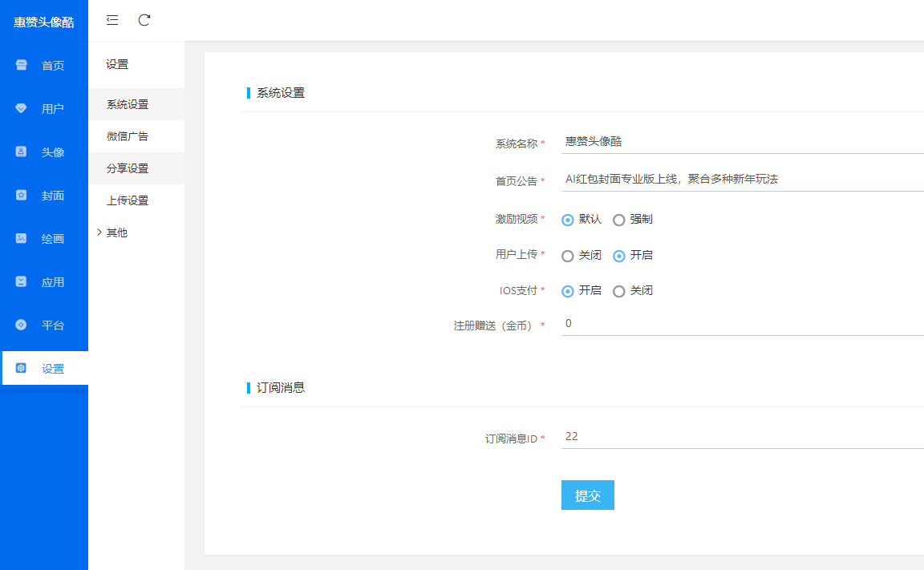924x570 pixels.
Task: Click the 设置 submenu panel title
Action: 117,64
